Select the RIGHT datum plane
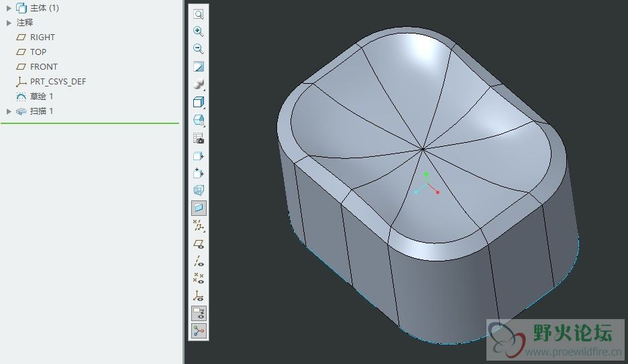The height and width of the screenshot is (364, 628). coord(42,38)
